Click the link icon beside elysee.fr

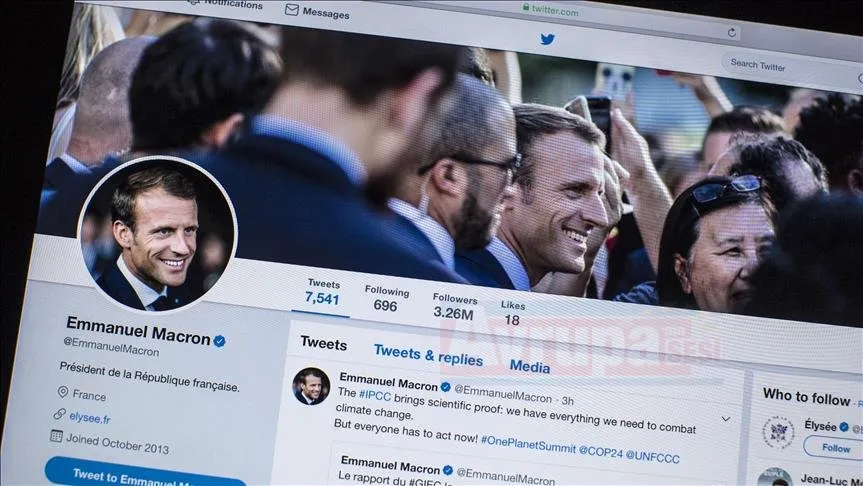coord(59,413)
